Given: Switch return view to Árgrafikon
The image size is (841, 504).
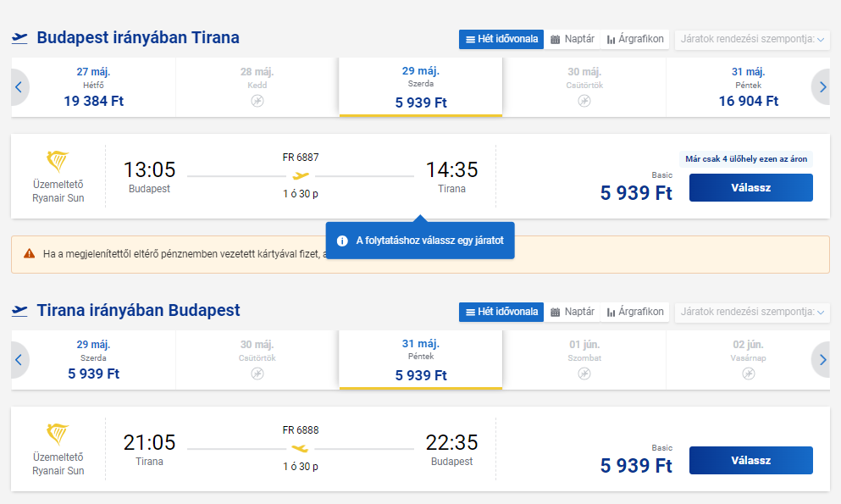Looking at the screenshot, I should 635,312.
